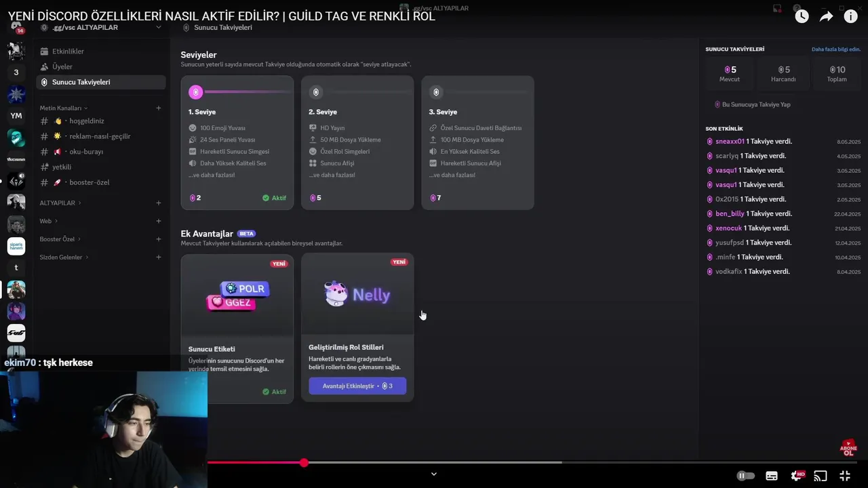The height and width of the screenshot is (488, 868).
Task: Open the sipariş hanem server icon
Action: tap(16, 246)
